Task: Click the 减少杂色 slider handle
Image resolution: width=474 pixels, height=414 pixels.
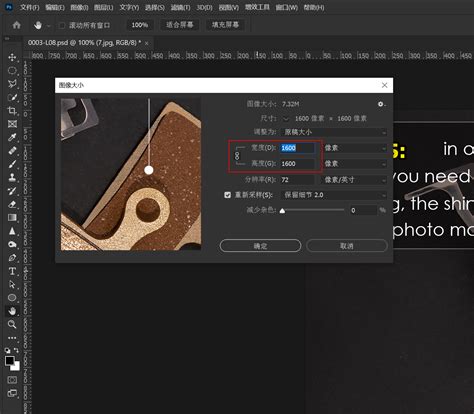Action: 282,210
